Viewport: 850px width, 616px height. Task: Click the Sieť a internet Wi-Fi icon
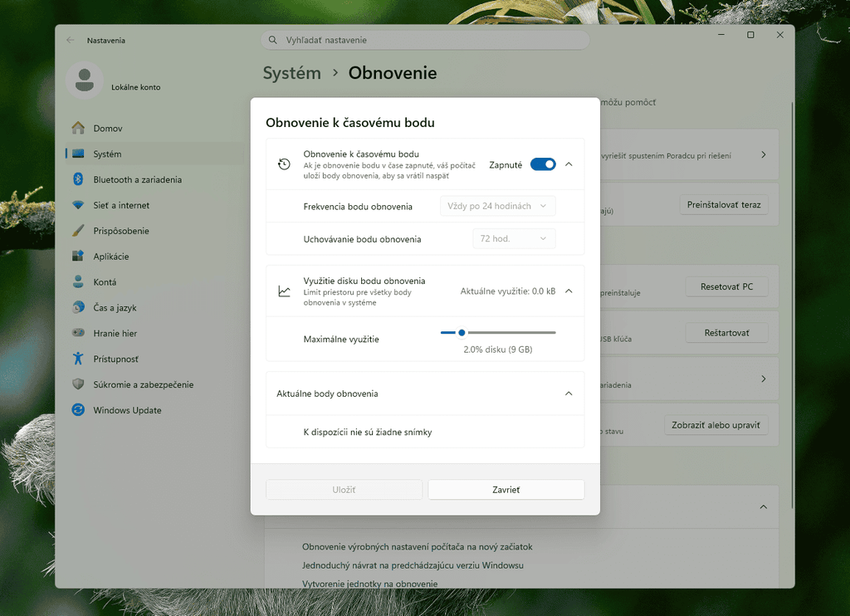[78, 205]
